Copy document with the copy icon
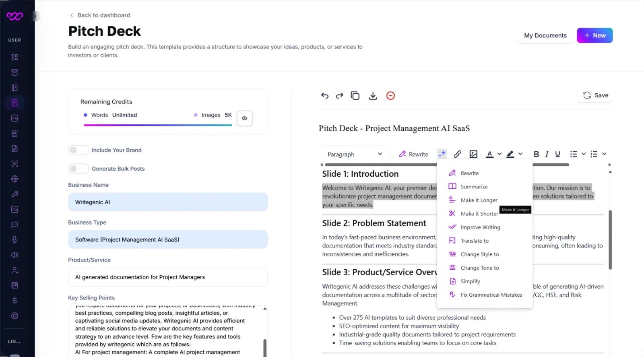 pos(355,96)
